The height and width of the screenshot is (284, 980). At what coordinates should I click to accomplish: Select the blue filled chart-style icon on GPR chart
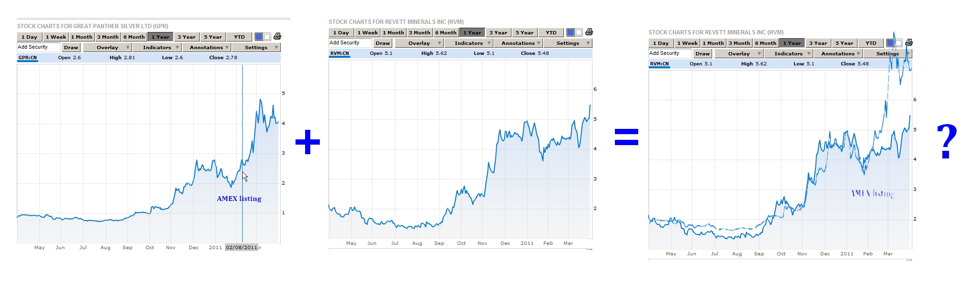tap(259, 37)
